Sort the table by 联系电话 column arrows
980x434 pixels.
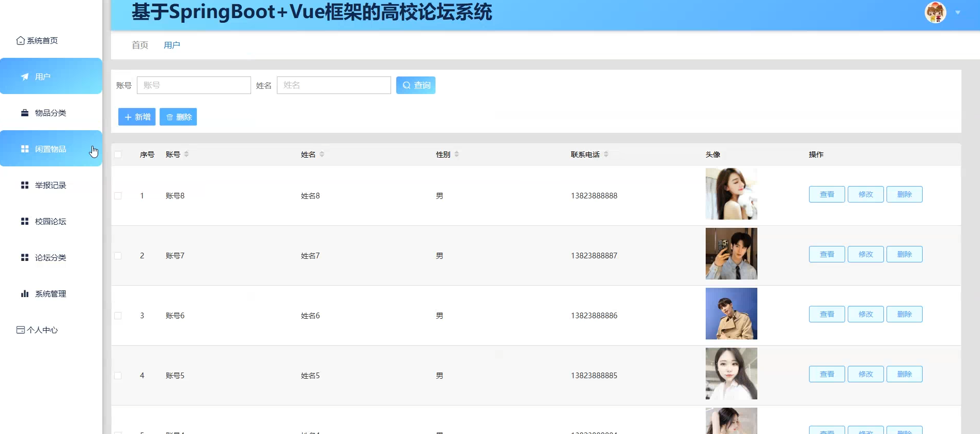pyautogui.click(x=606, y=154)
